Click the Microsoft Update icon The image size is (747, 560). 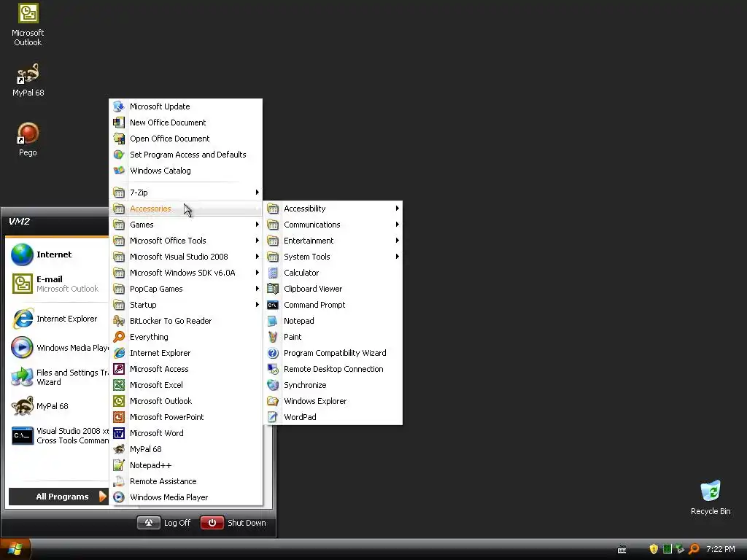click(x=119, y=106)
